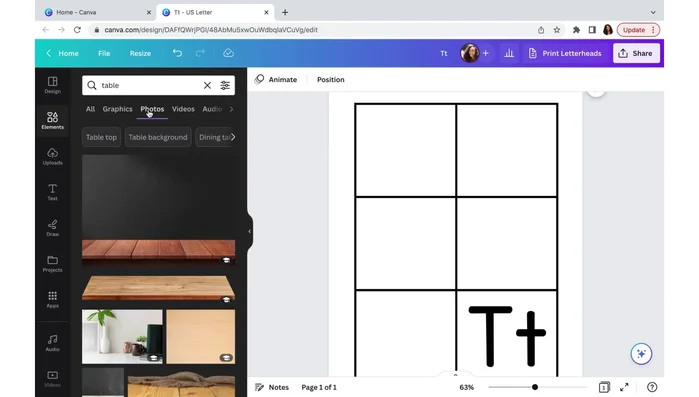
Task: Click the undo arrow
Action: tap(177, 53)
